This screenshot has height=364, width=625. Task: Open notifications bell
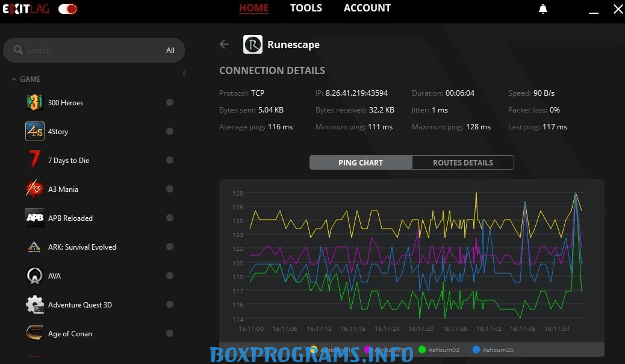[543, 9]
